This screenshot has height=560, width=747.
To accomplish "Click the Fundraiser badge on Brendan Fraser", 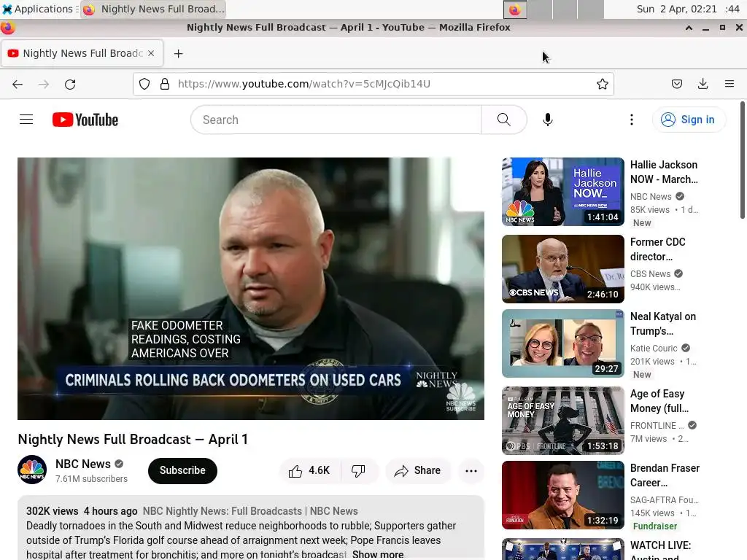I will coord(654,526).
